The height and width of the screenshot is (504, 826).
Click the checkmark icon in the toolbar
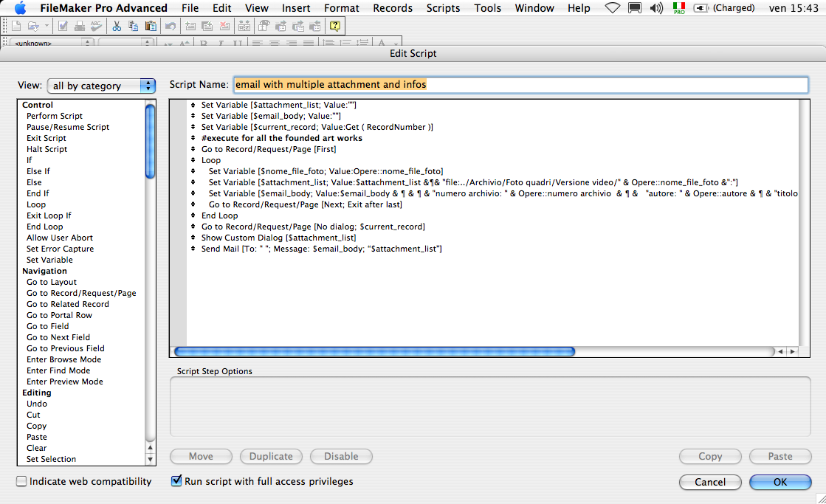63,26
